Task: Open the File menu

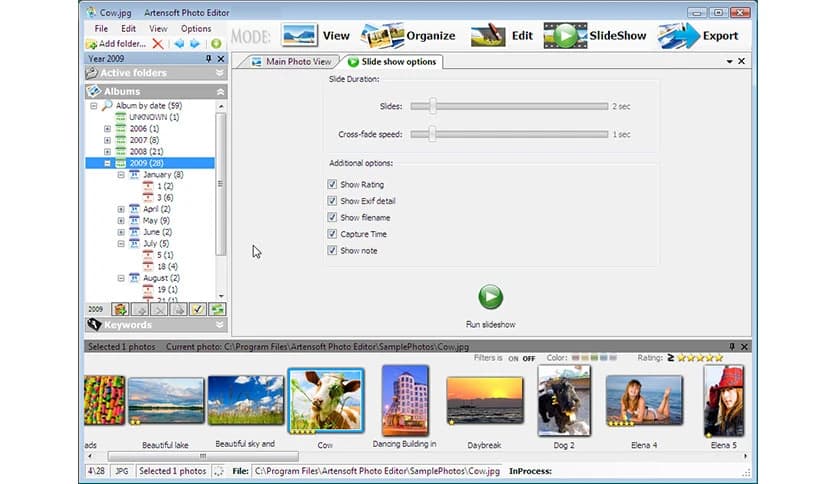Action: tap(101, 29)
